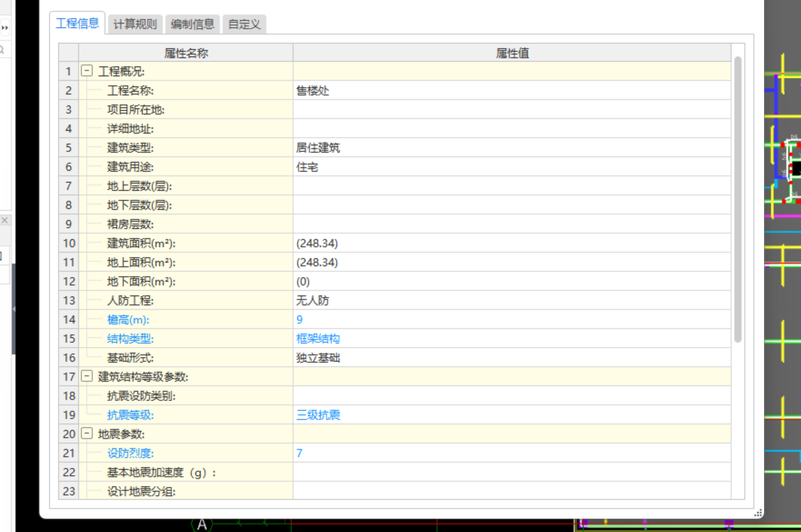Open the 编制信息 tab
This screenshot has width=801, height=532.
193,24
